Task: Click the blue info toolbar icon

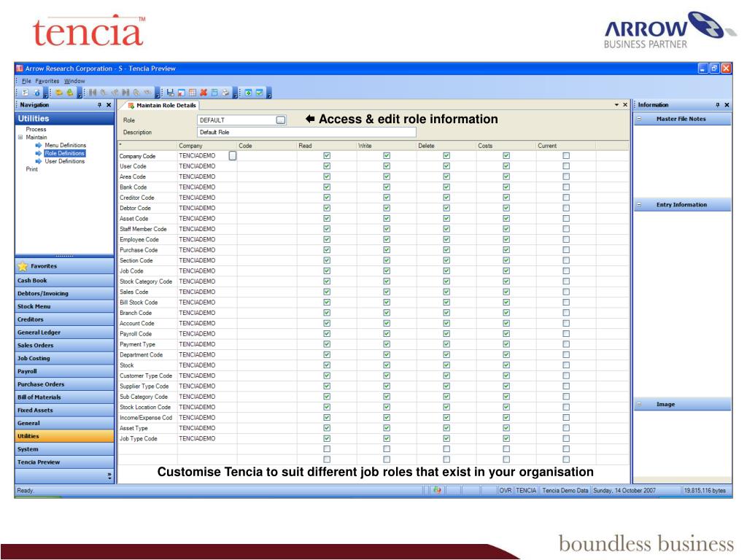Action: [x=36, y=93]
